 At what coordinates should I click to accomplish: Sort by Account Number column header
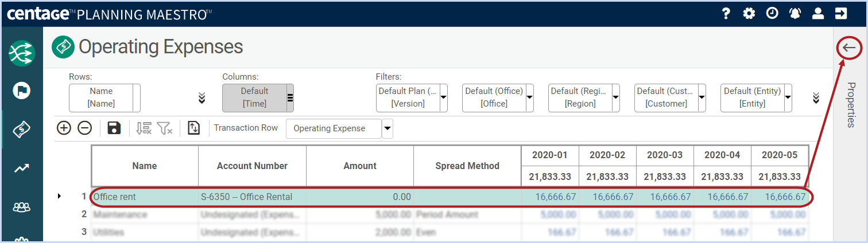(x=252, y=166)
